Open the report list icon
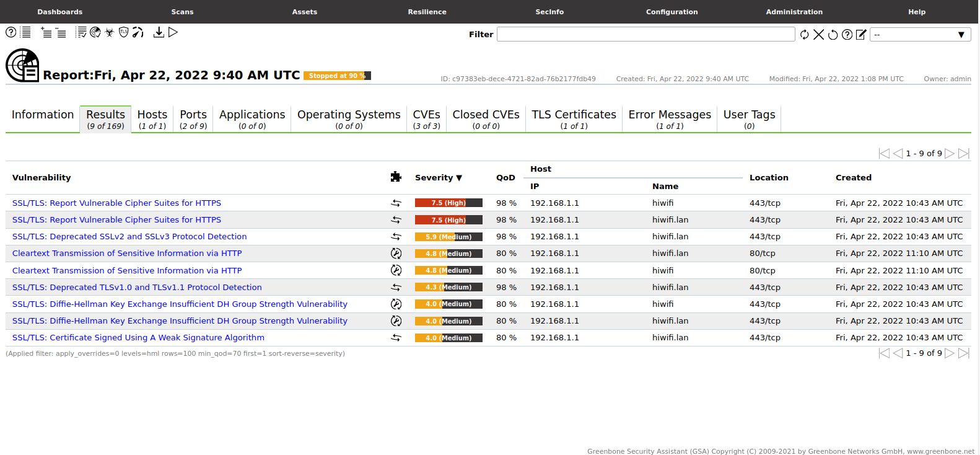980x455 pixels. [25, 32]
